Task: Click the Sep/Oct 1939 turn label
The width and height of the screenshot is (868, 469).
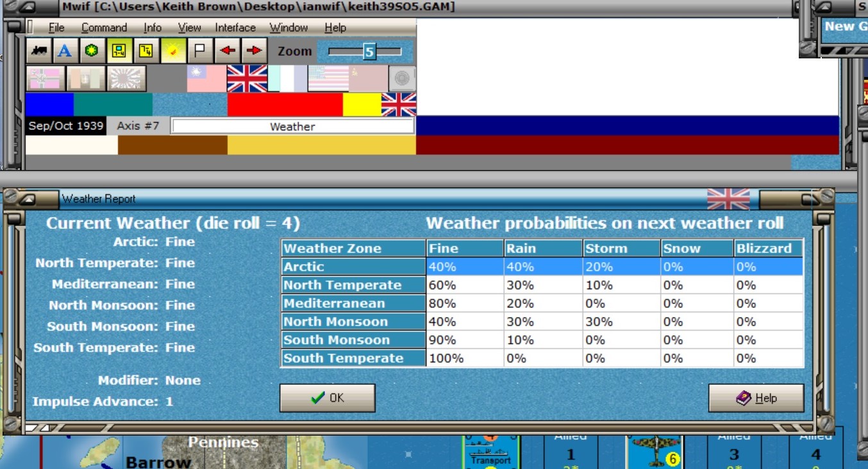Action: (x=66, y=126)
